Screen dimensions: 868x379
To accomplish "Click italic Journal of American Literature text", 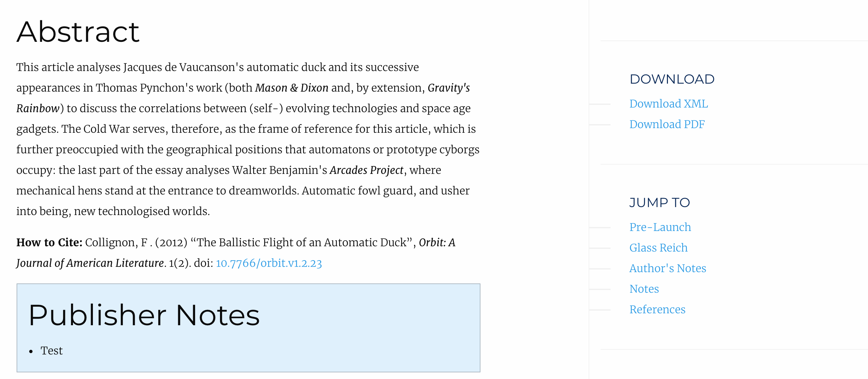I will click(90, 263).
